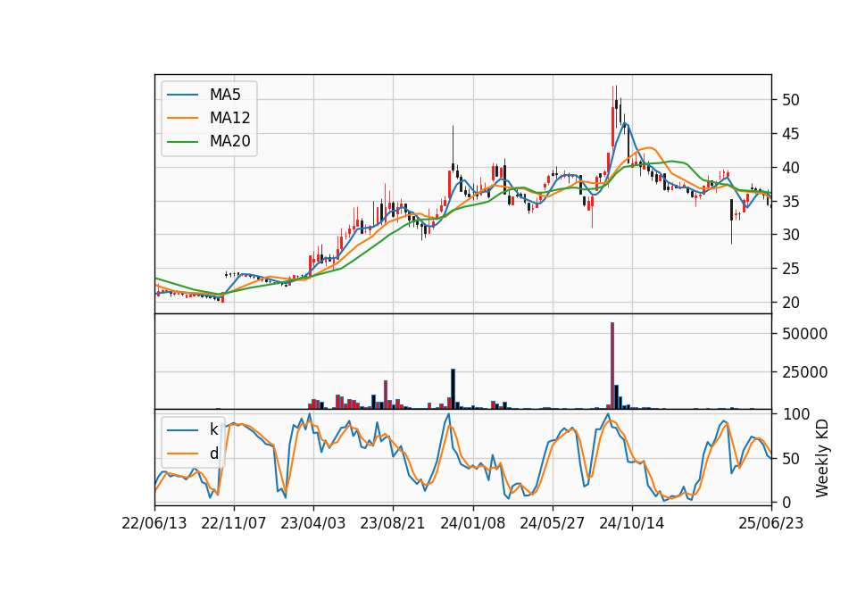The height and width of the screenshot is (616, 857).
Task: Click the 24/10/14 date axis label
Action: tap(632, 524)
